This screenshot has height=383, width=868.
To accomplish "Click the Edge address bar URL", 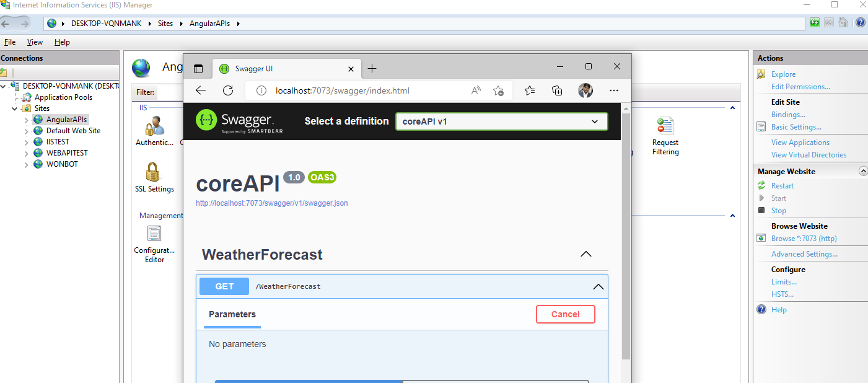I will pyautogui.click(x=343, y=90).
